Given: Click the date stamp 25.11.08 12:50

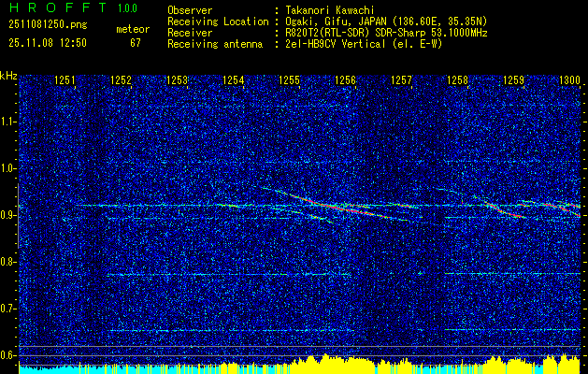Looking at the screenshot, I should [x=48, y=43].
